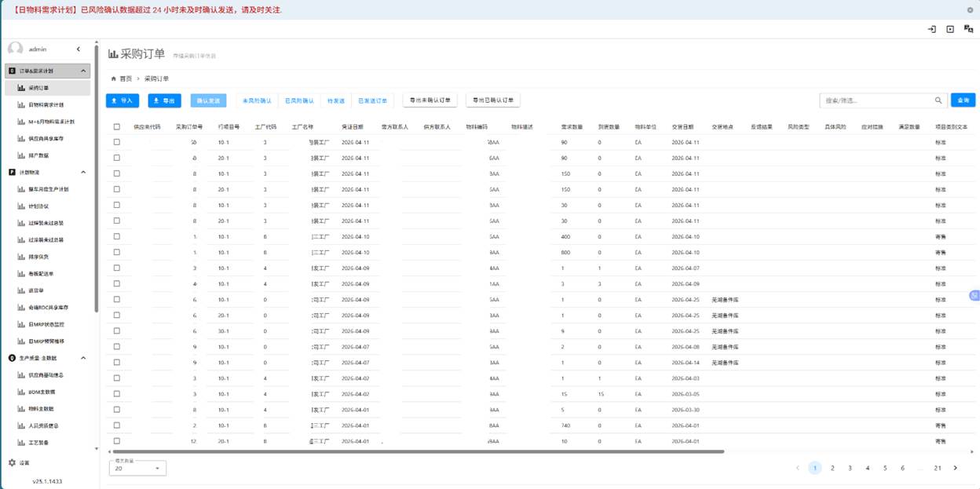Open the rows-per-page dropdown showing 20
This screenshot has height=489, width=980.
tap(137, 468)
